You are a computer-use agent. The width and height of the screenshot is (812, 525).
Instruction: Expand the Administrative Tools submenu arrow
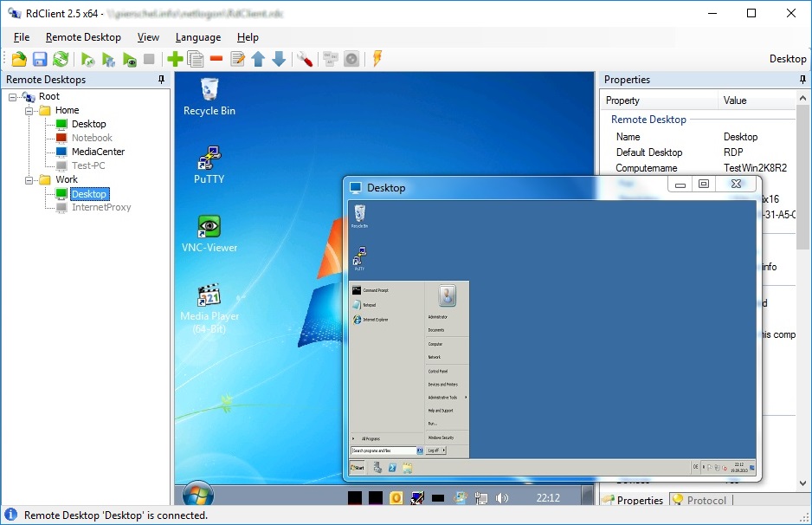466,397
